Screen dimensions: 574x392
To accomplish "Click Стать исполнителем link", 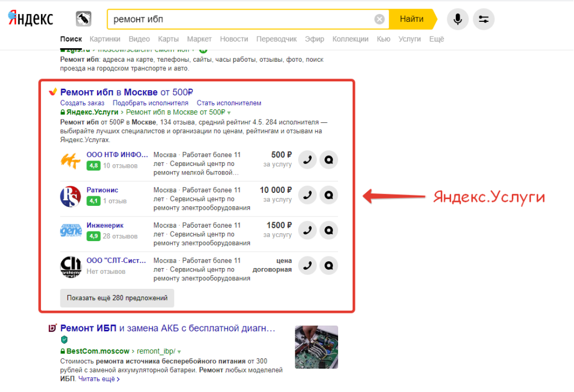I will coord(229,103).
